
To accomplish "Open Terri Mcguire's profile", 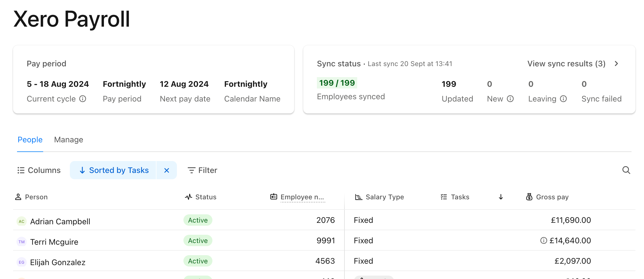I will pos(54,242).
